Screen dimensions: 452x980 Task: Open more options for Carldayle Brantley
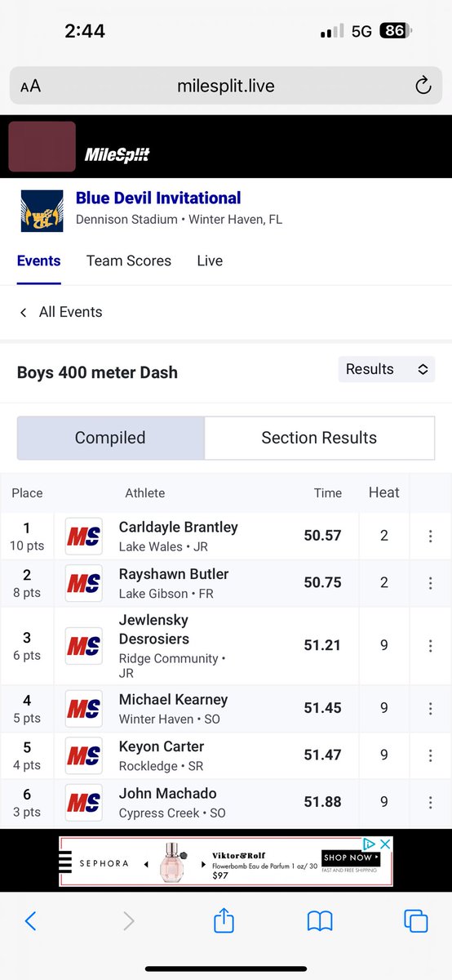430,536
